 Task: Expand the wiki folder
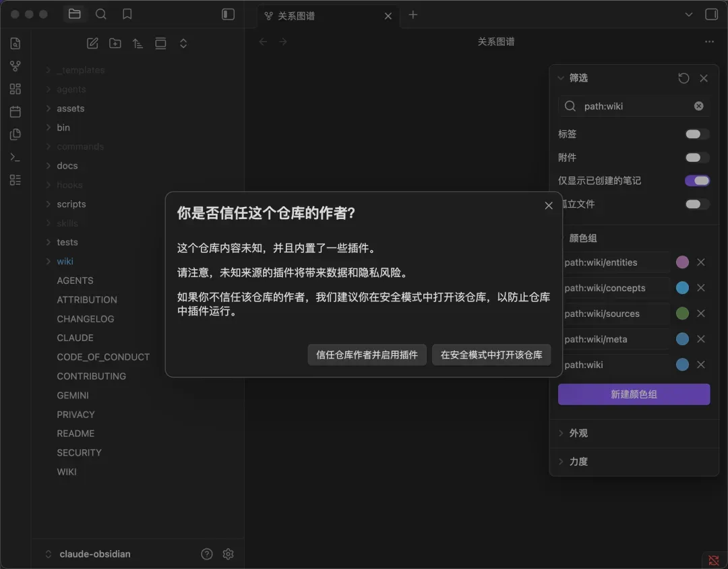pyautogui.click(x=65, y=261)
